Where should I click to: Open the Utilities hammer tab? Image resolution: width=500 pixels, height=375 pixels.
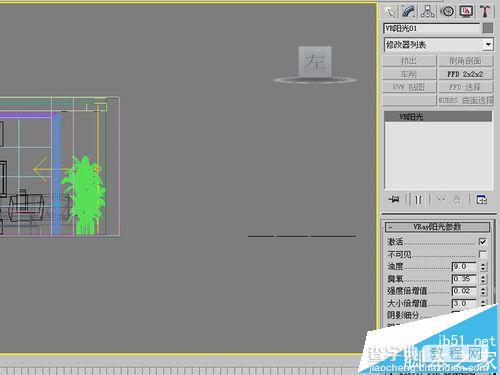point(485,11)
